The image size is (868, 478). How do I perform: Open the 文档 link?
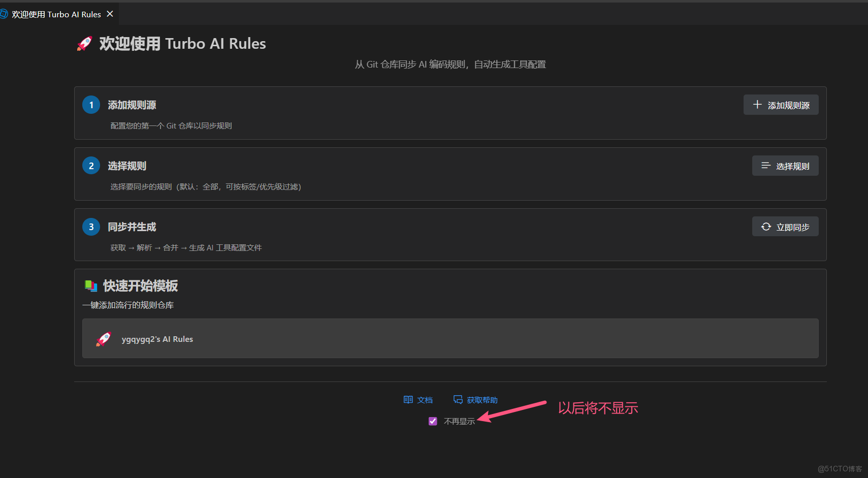(x=418, y=400)
